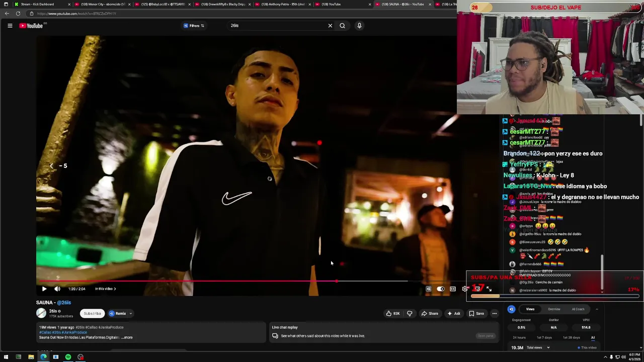Image resolution: width=644 pixels, height=362 pixels.
Task: Click rewind 5 seconds indicator on video
Action: (x=58, y=166)
